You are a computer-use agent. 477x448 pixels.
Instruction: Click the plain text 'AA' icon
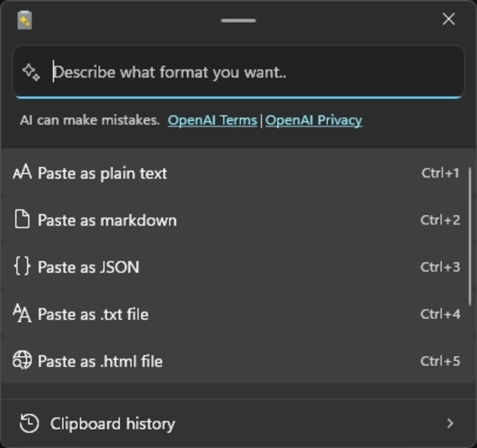pos(22,172)
